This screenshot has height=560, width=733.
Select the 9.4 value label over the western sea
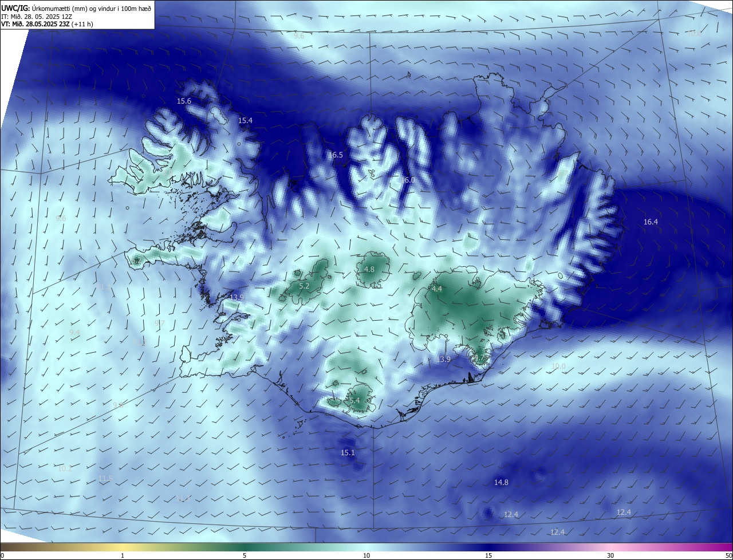click(x=74, y=332)
